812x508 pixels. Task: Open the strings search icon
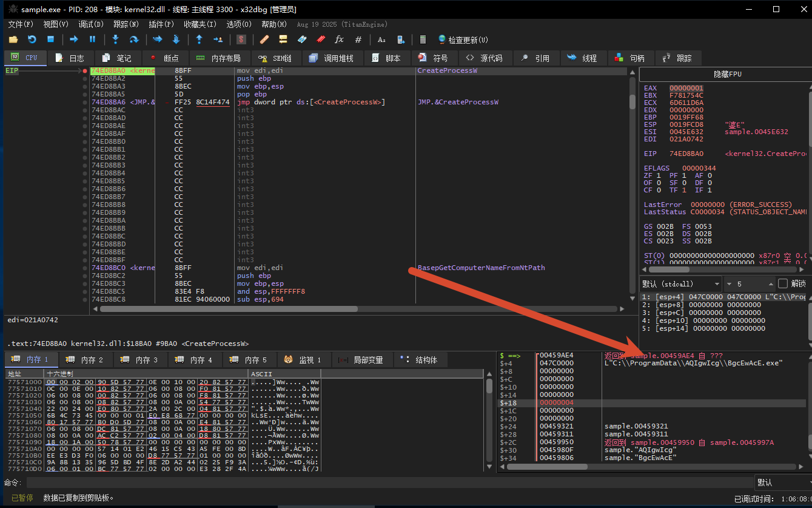[381, 39]
